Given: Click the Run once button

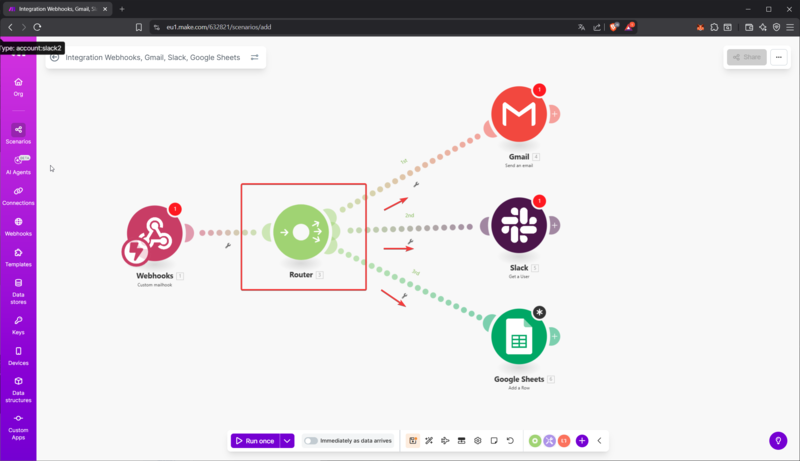Looking at the screenshot, I should point(254,441).
